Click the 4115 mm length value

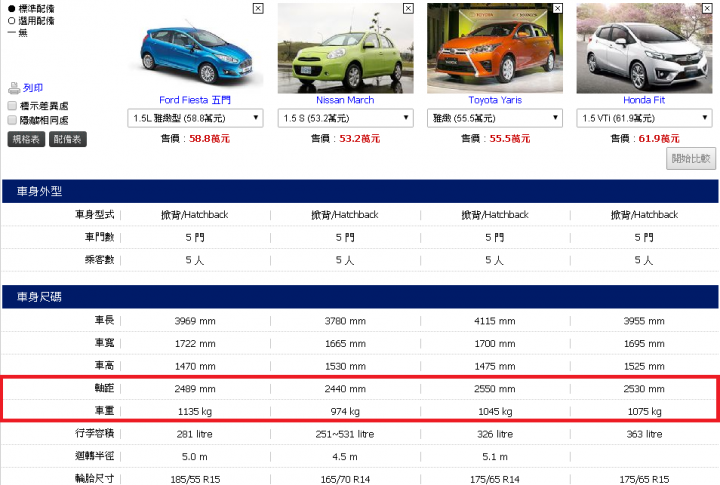(x=495, y=321)
